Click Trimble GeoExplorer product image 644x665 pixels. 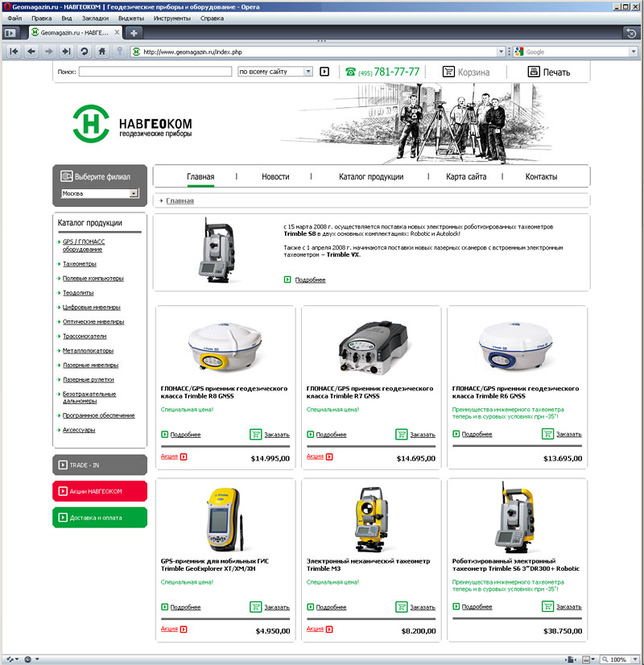pyautogui.click(x=225, y=519)
